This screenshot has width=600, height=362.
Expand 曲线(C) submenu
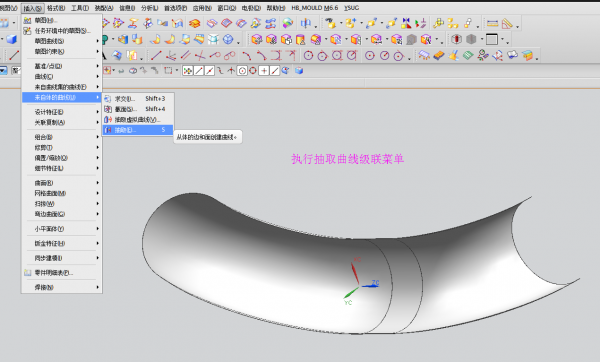click(x=61, y=77)
